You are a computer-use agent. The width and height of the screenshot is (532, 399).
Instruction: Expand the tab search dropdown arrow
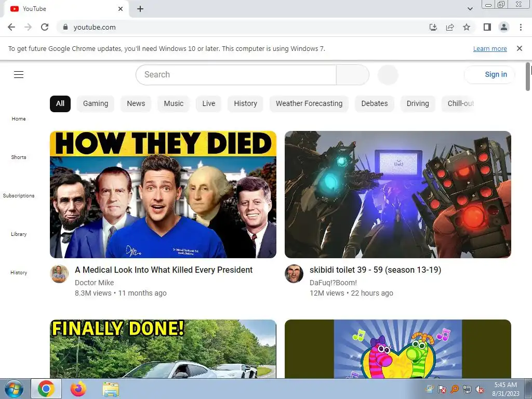470,9
